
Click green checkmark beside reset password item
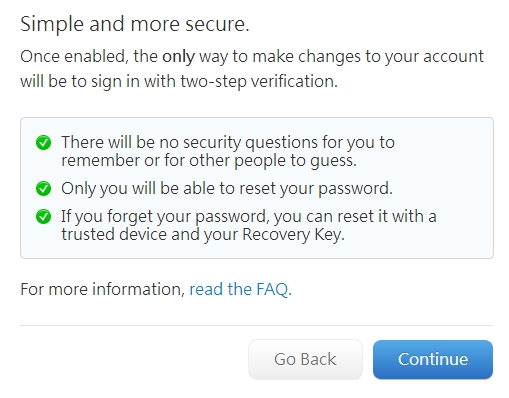pos(43,189)
